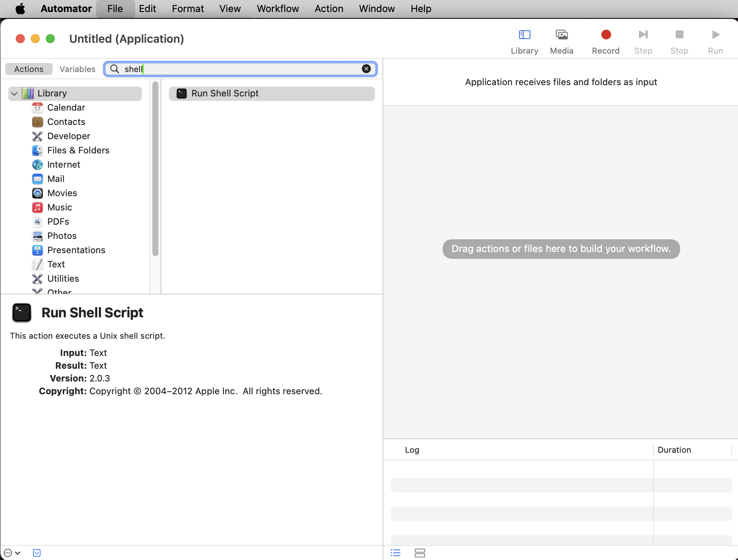Start recording with the Record button
This screenshot has height=560, width=738.
(x=605, y=42)
